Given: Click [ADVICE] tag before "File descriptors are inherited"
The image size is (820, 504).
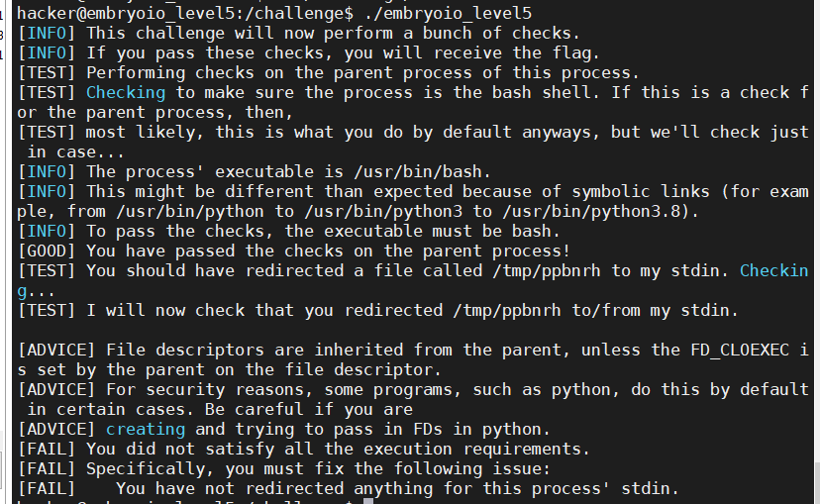Looking at the screenshot, I should 56,350.
